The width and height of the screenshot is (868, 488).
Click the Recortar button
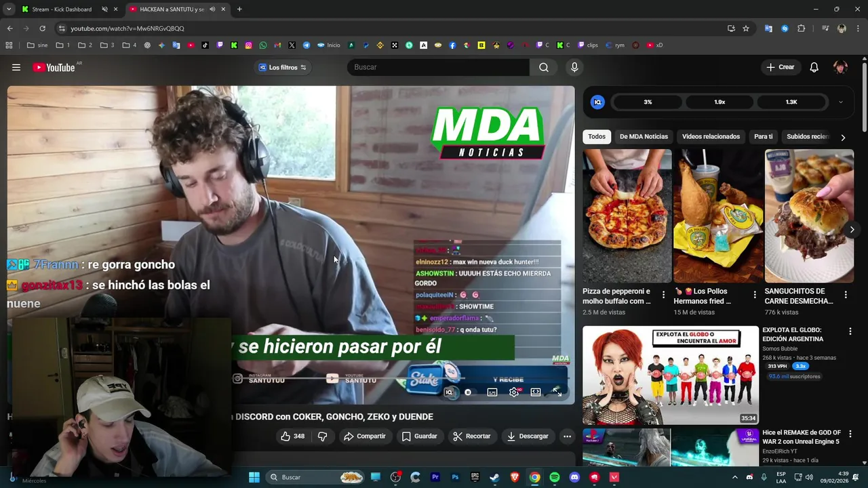(471, 436)
